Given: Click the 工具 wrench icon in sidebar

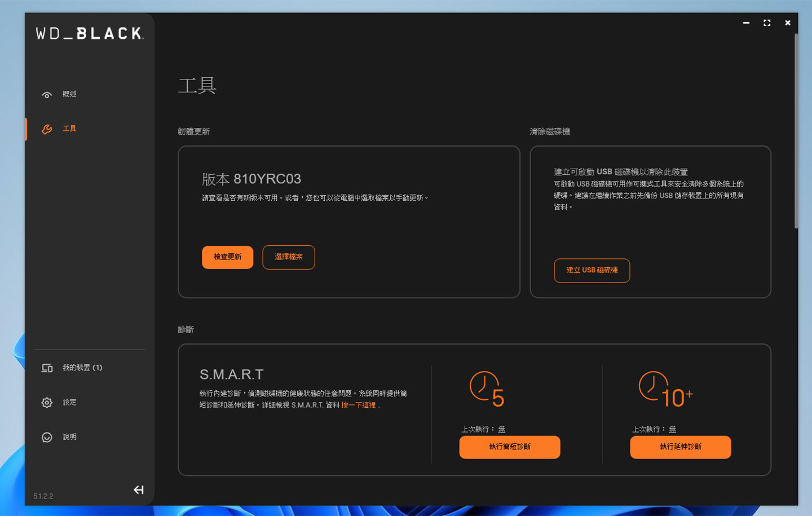Looking at the screenshot, I should [x=47, y=129].
